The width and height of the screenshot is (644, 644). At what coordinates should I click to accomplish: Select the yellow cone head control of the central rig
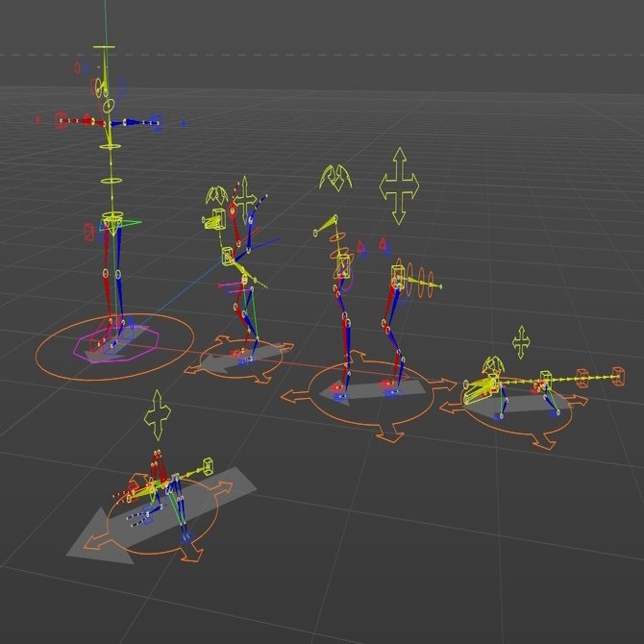pyautogui.click(x=325, y=226)
